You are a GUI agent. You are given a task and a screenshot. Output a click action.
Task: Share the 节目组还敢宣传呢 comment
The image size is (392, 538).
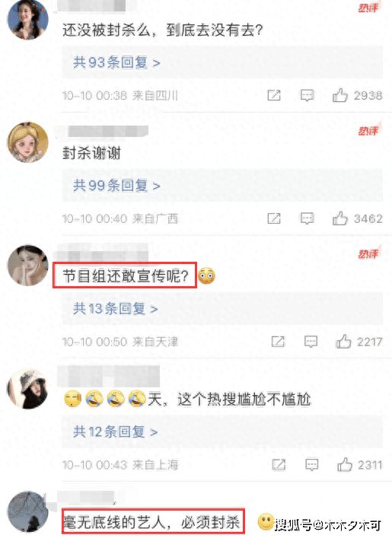coord(278,342)
